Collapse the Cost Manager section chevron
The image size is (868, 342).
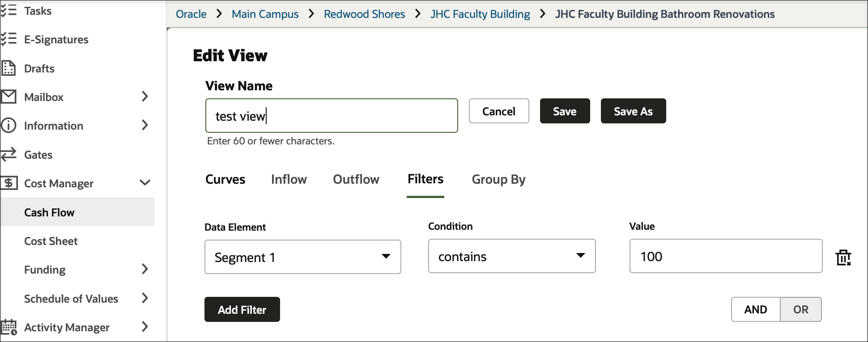pyautogui.click(x=145, y=182)
